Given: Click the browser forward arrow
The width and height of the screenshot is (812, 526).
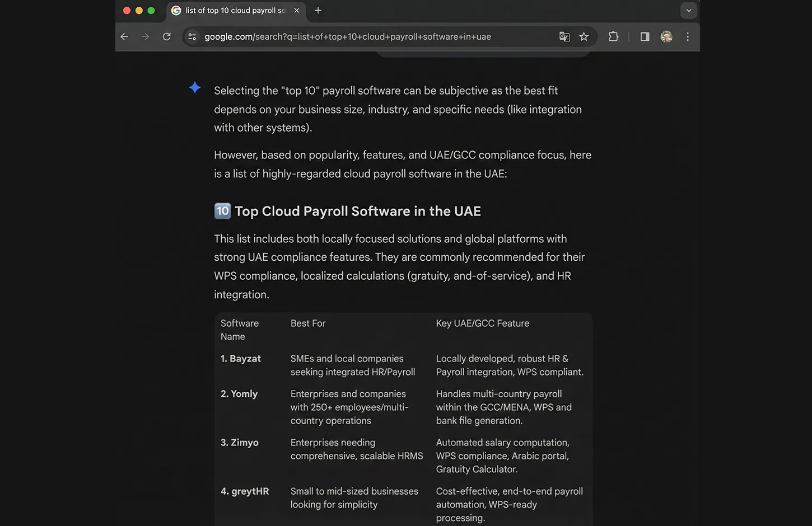Looking at the screenshot, I should (146, 37).
